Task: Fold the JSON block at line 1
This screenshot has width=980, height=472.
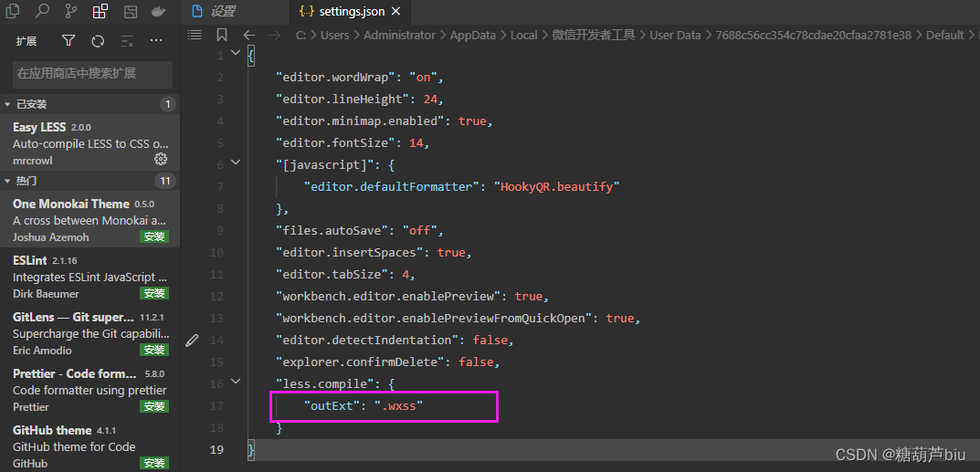Action: point(236,52)
